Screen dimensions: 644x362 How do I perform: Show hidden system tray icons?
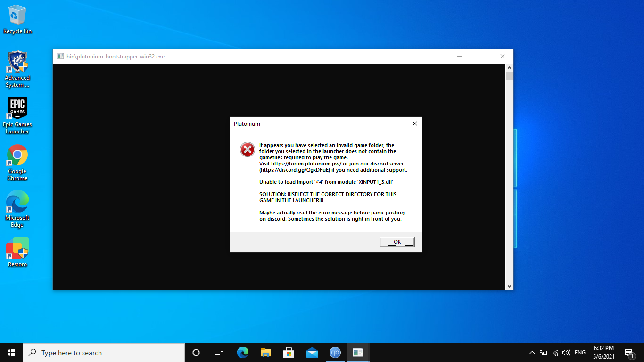[x=532, y=353]
